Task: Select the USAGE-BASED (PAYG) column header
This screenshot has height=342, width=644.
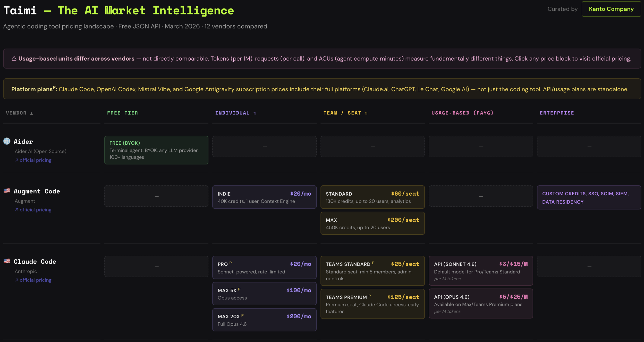Action: (462, 113)
